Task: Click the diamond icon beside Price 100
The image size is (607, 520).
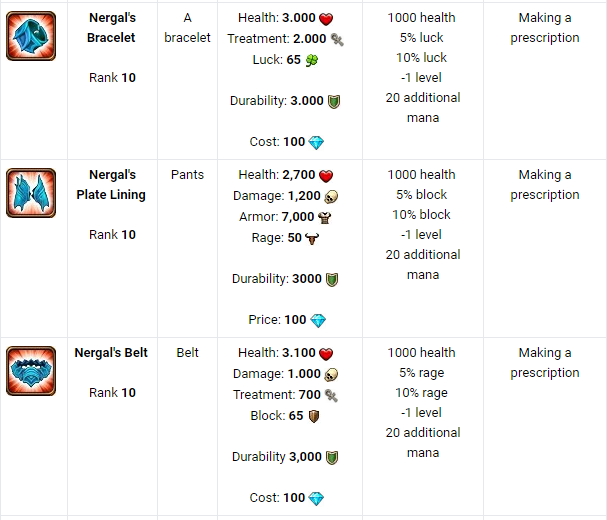Action: point(318,320)
